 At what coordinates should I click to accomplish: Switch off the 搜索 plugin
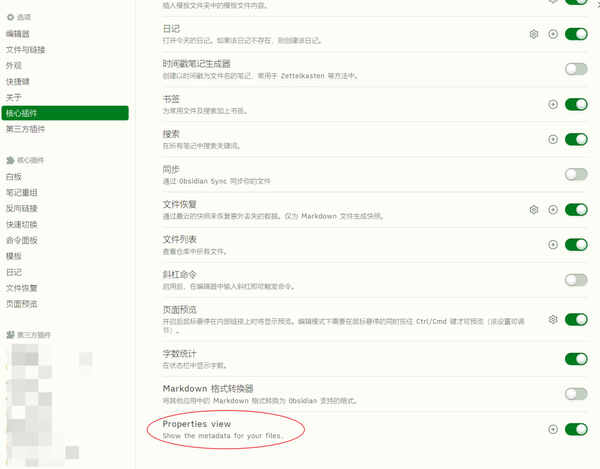click(x=576, y=139)
